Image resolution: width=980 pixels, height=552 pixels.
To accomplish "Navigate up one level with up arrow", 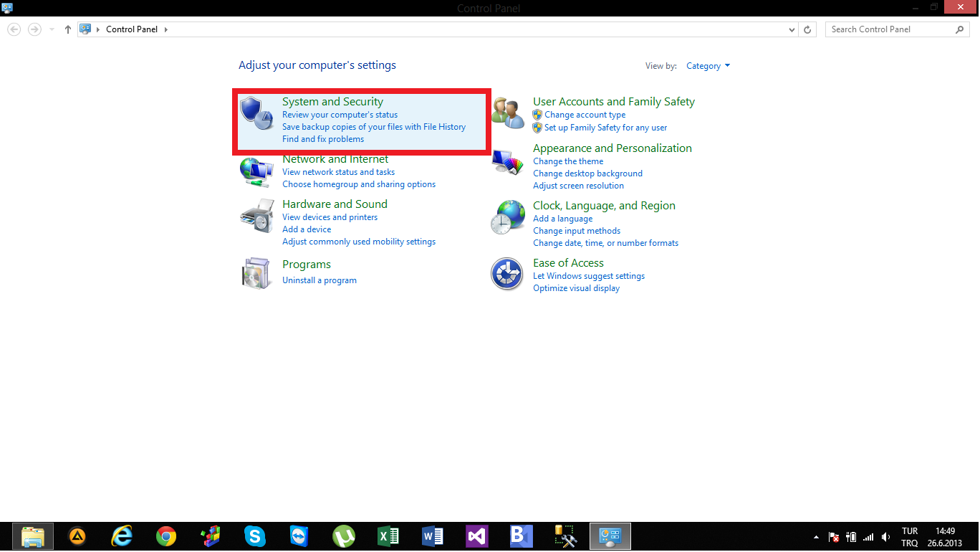I will pos(68,29).
